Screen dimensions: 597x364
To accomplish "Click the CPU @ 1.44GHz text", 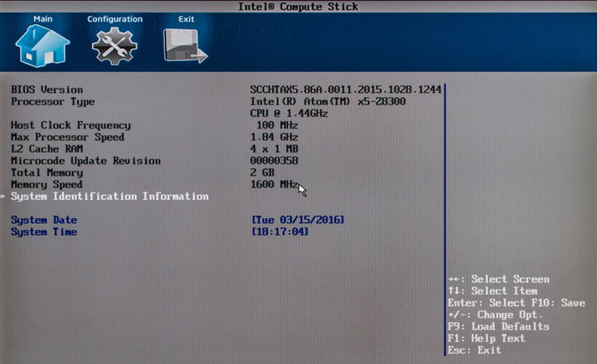I will 289,114.
